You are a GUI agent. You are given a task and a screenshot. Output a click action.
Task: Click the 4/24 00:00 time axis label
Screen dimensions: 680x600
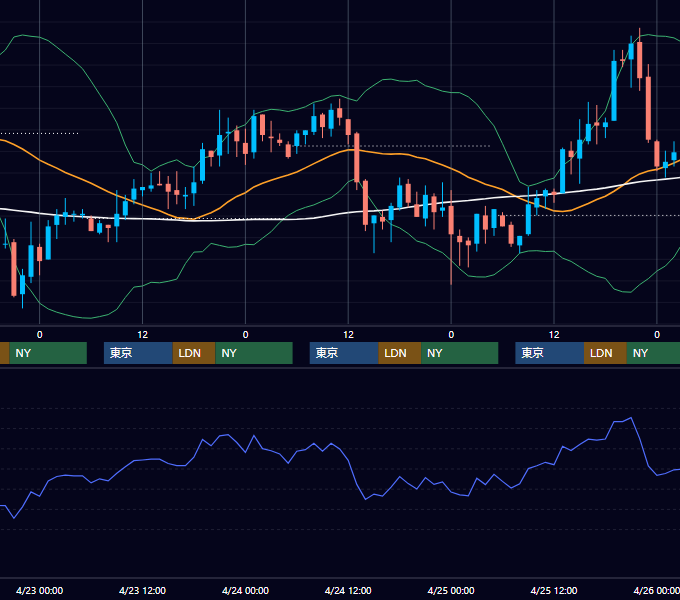point(245,590)
